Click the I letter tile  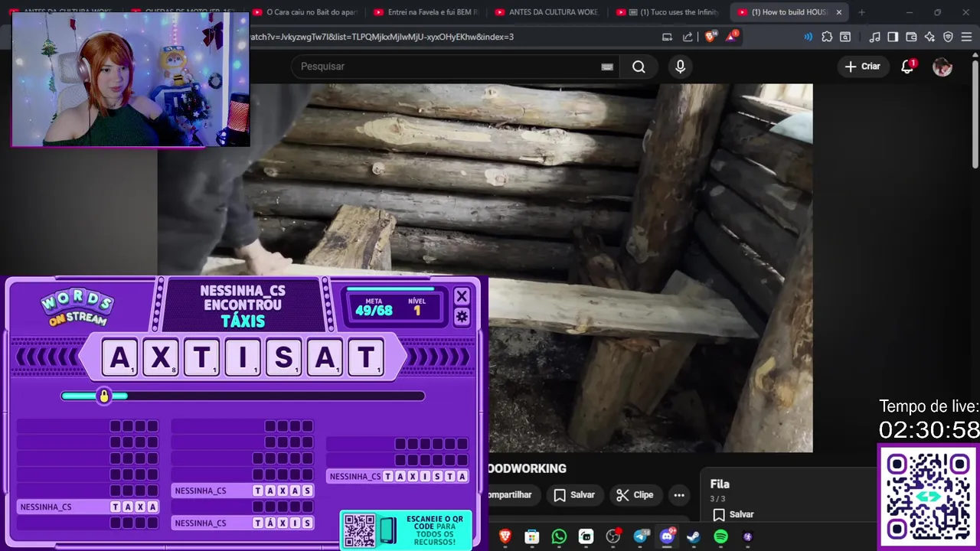pyautogui.click(x=243, y=357)
